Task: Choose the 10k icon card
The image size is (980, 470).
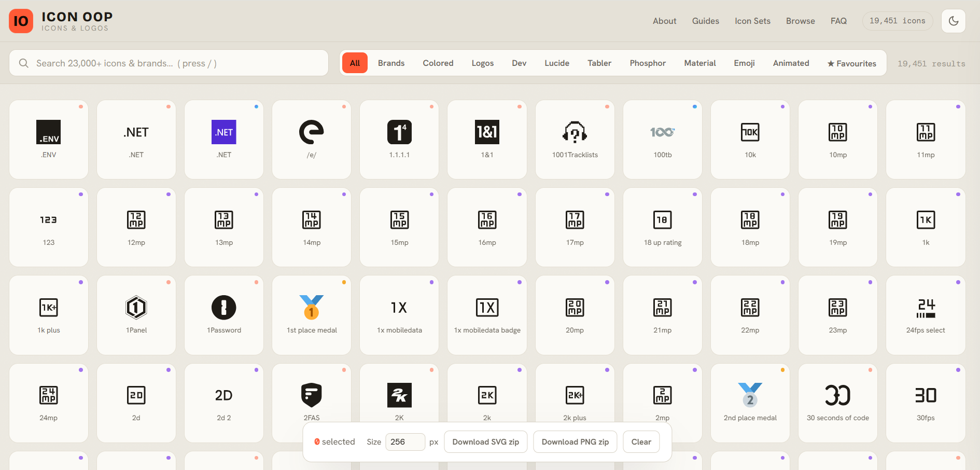Action: point(750,140)
